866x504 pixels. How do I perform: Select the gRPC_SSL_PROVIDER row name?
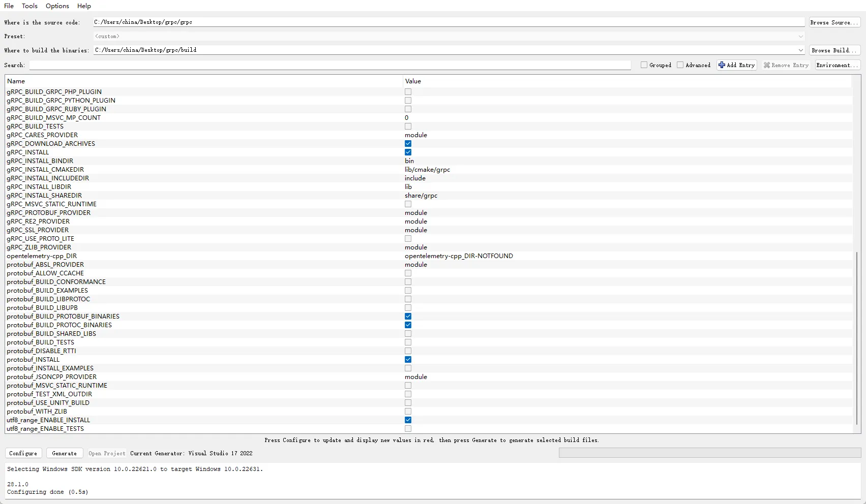38,230
